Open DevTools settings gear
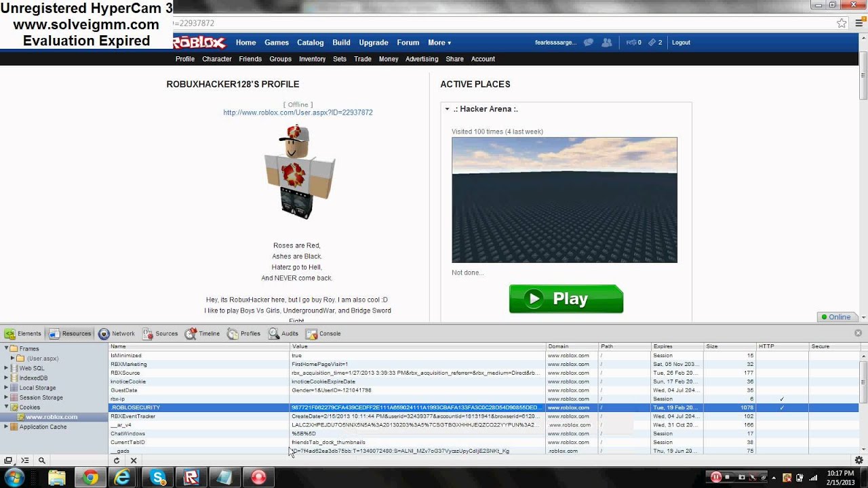This screenshot has width=868, height=488. (859, 460)
